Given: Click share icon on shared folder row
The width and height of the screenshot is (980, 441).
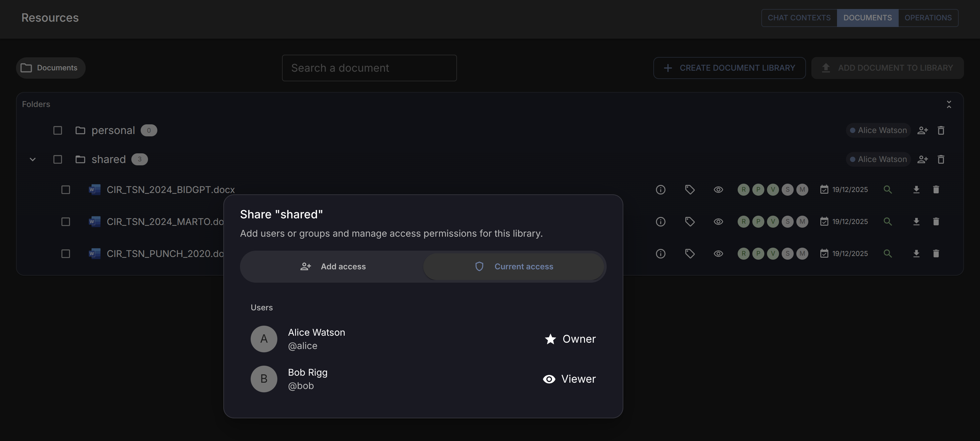Looking at the screenshot, I should [923, 159].
